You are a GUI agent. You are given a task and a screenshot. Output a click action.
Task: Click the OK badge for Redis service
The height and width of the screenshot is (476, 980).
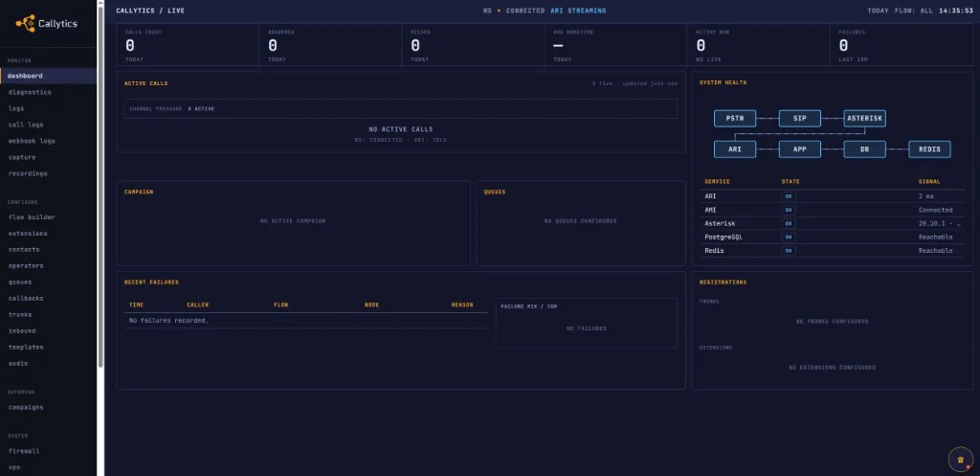(x=789, y=251)
